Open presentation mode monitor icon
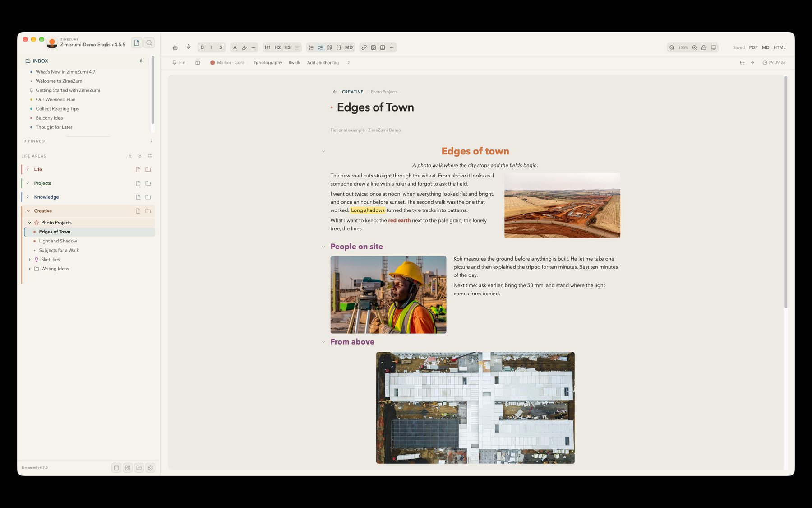Screen dimensions: 812x508 click(714, 47)
